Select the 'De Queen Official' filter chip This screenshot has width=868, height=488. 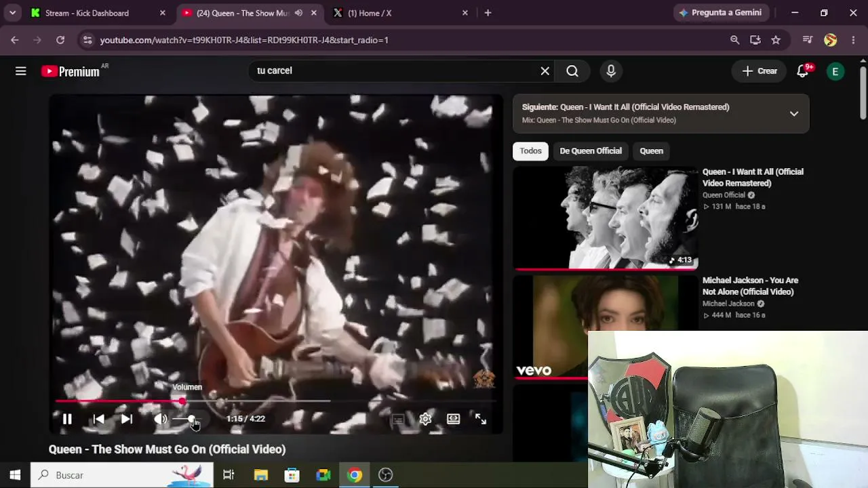pos(591,151)
